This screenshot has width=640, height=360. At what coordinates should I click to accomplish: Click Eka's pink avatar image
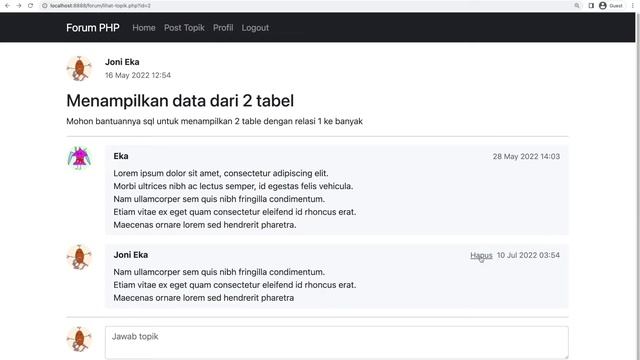click(x=79, y=158)
